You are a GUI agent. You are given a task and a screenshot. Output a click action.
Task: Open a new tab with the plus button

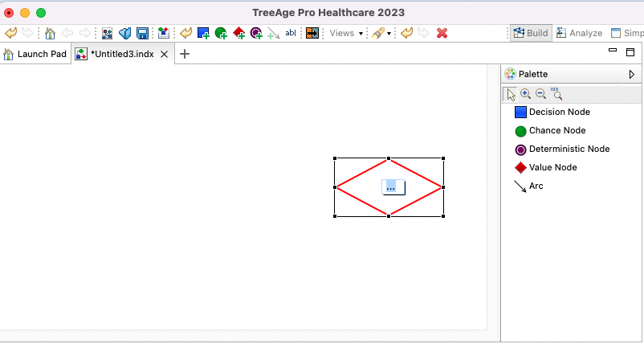tap(185, 54)
